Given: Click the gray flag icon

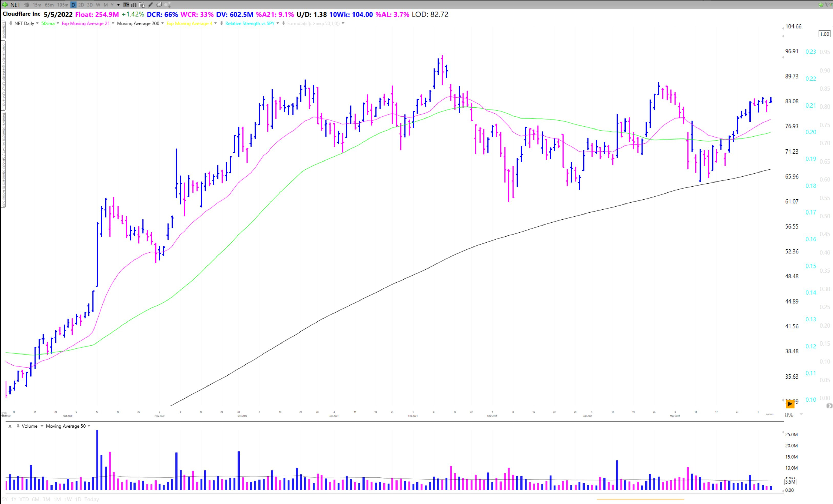Looking at the screenshot, I should click(827, 5).
